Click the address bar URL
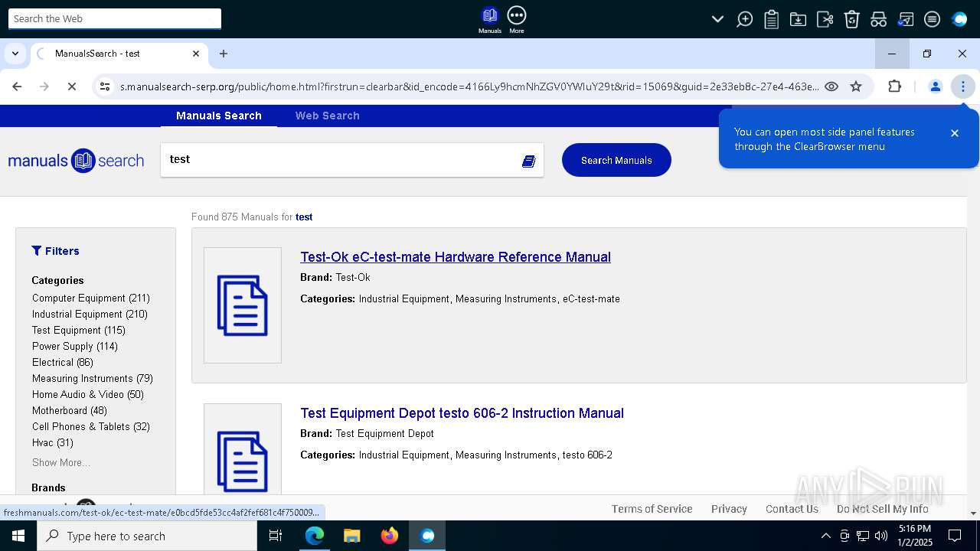This screenshot has width=980, height=551. pyautogui.click(x=469, y=86)
